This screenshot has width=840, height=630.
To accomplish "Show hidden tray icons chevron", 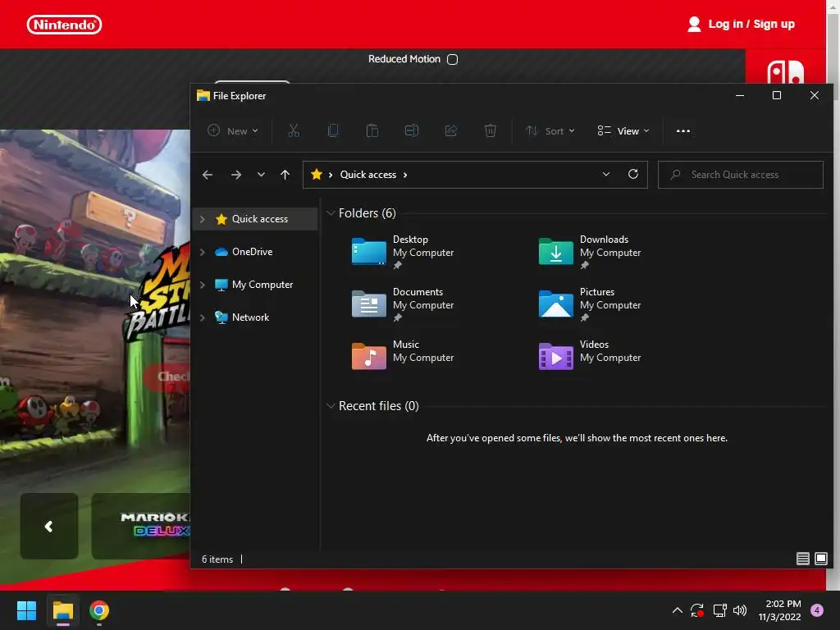I will 677,610.
